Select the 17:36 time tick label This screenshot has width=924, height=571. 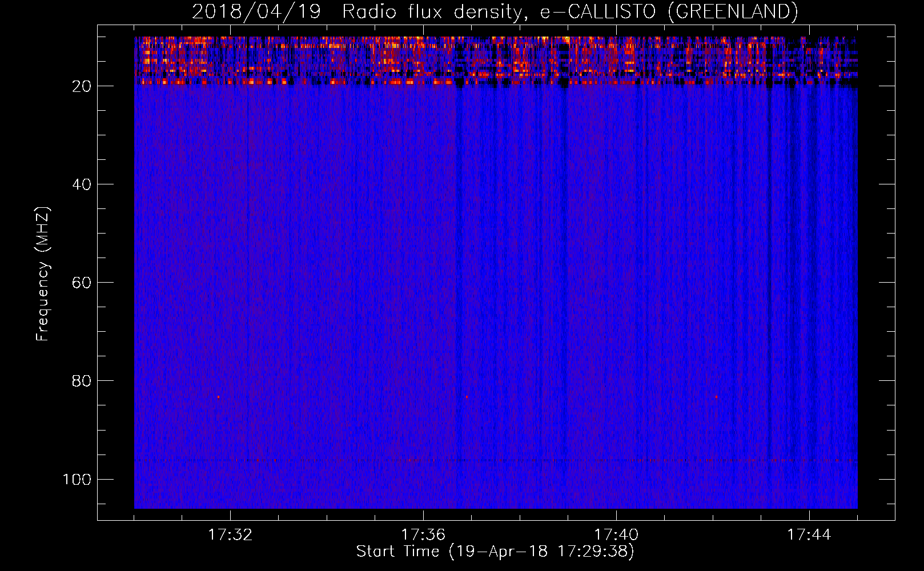(x=423, y=535)
